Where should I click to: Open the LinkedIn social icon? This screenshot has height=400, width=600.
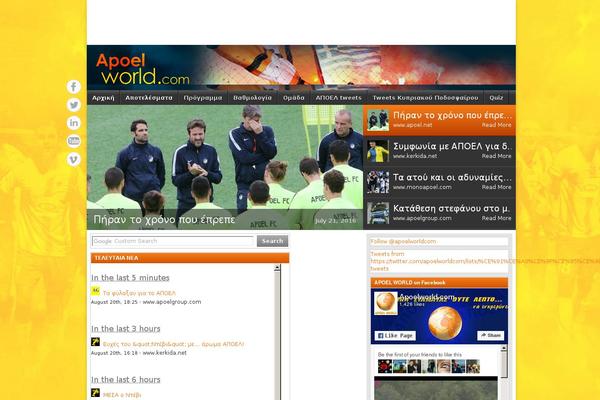pyautogui.click(x=73, y=123)
